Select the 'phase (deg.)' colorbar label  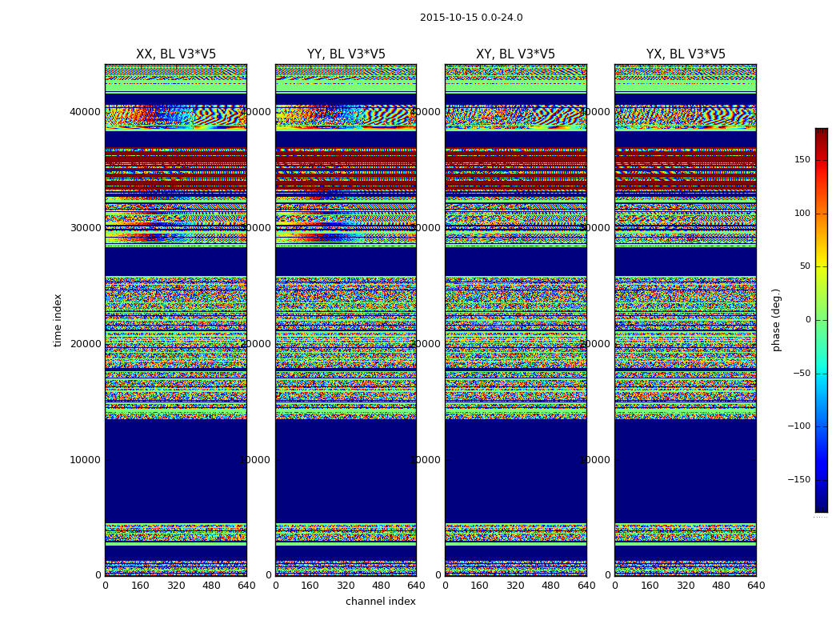tap(776, 320)
